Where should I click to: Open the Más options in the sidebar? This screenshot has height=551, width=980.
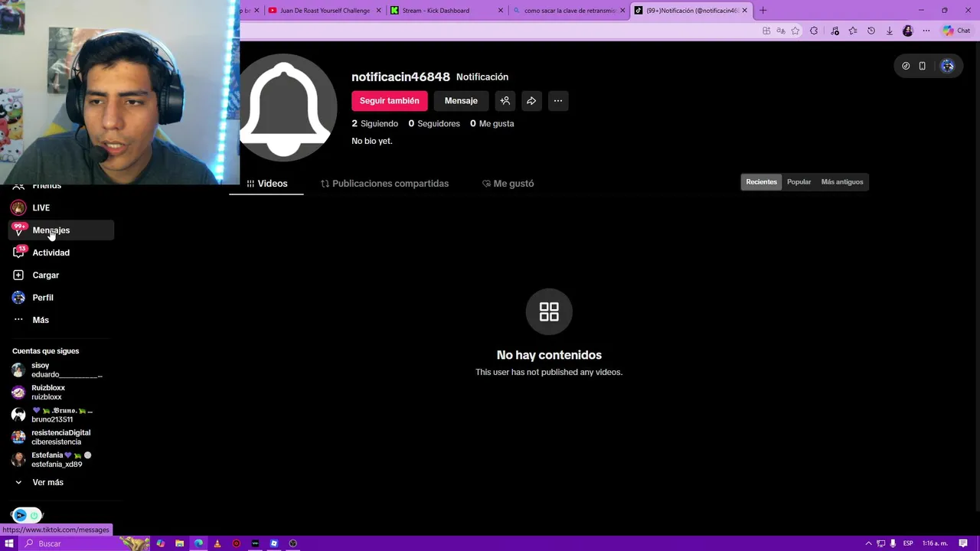tap(61, 320)
